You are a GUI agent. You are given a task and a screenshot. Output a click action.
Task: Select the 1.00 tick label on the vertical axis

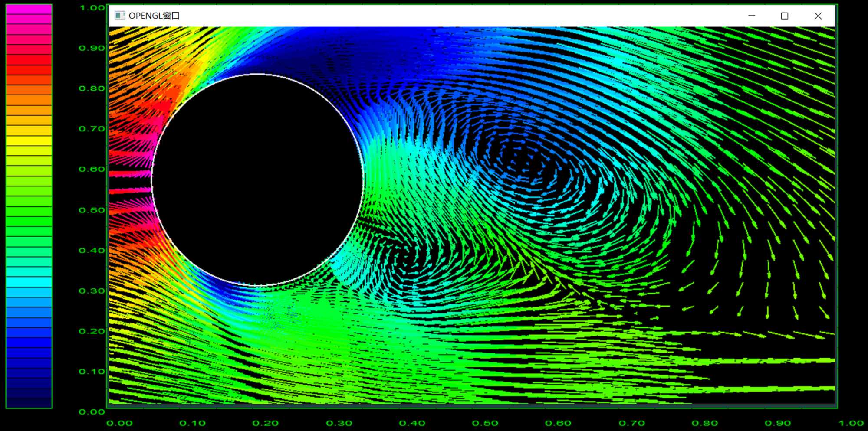[92, 8]
